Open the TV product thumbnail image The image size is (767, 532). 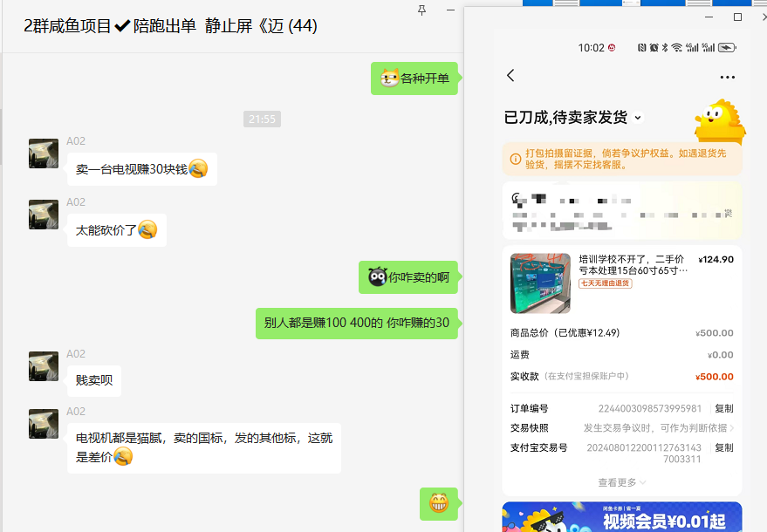(540, 283)
